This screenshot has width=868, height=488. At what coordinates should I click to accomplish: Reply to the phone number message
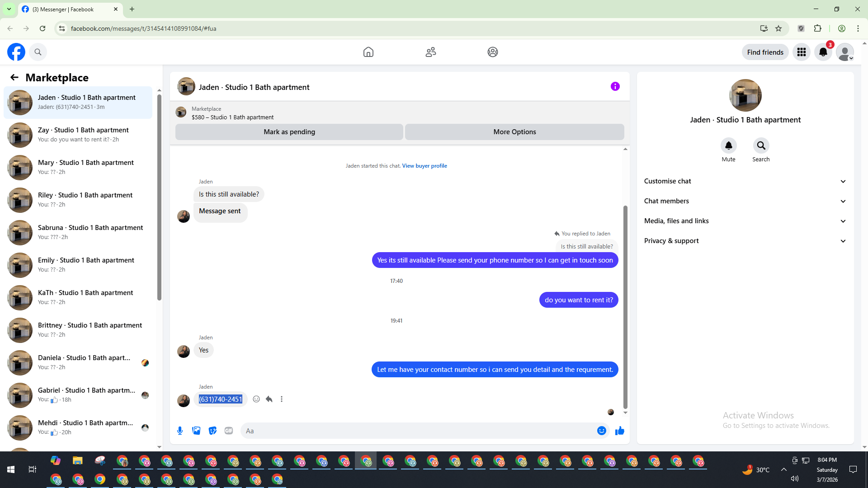[269, 399]
